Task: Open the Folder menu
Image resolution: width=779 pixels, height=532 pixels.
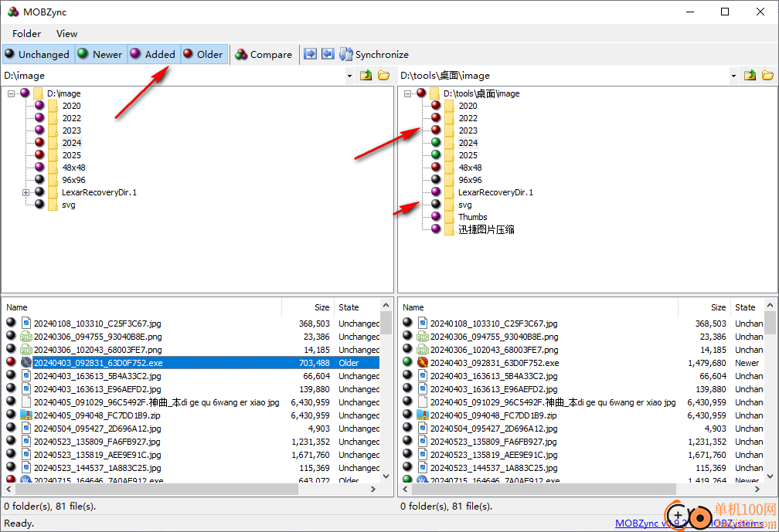Action: (x=26, y=33)
